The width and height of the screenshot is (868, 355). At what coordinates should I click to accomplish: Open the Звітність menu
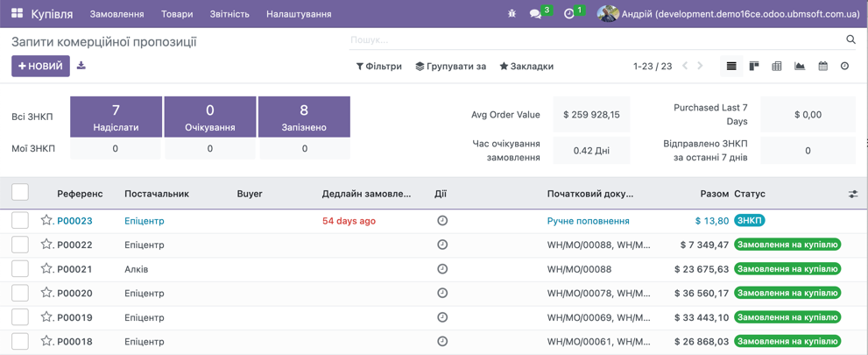pyautogui.click(x=229, y=14)
